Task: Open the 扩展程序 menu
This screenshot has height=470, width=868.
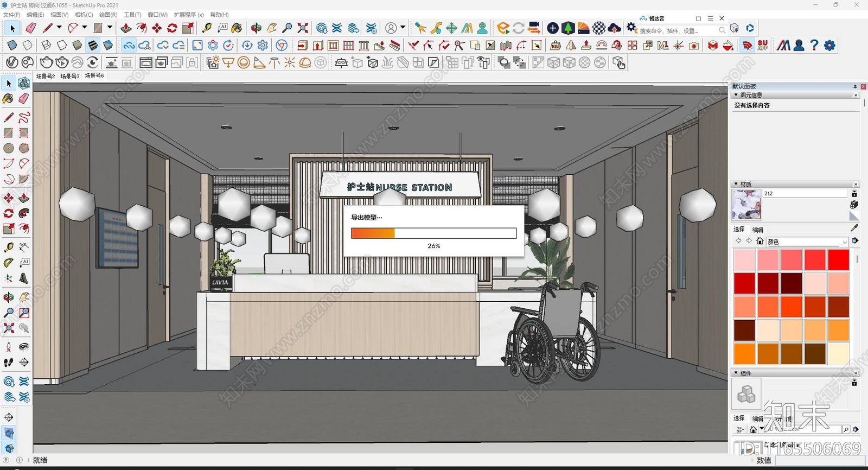Action: tap(189, 15)
